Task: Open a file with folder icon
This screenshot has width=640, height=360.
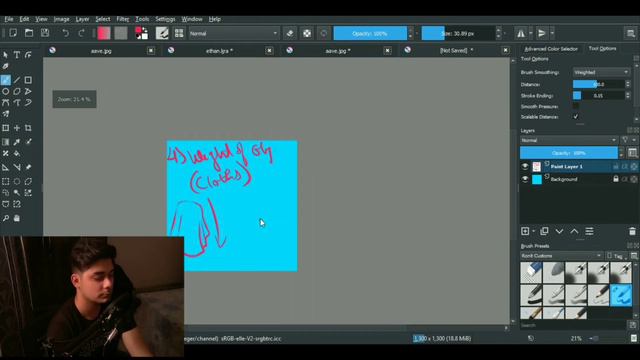Action: point(29,33)
